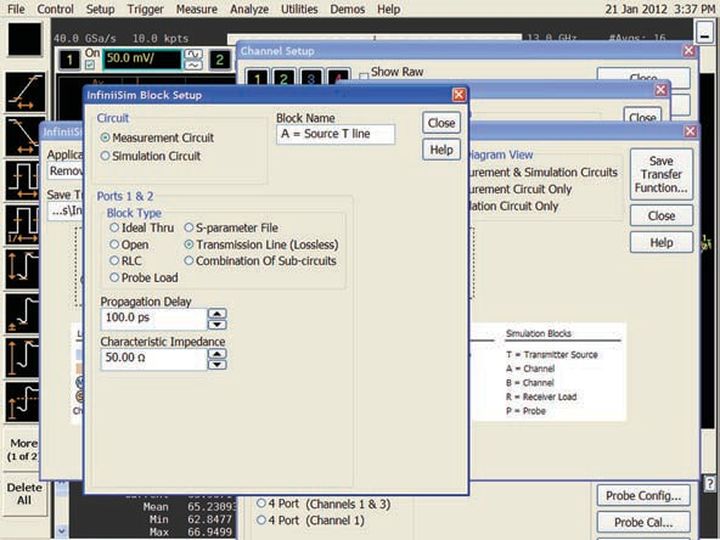Choose Probe Load block type

point(114,277)
